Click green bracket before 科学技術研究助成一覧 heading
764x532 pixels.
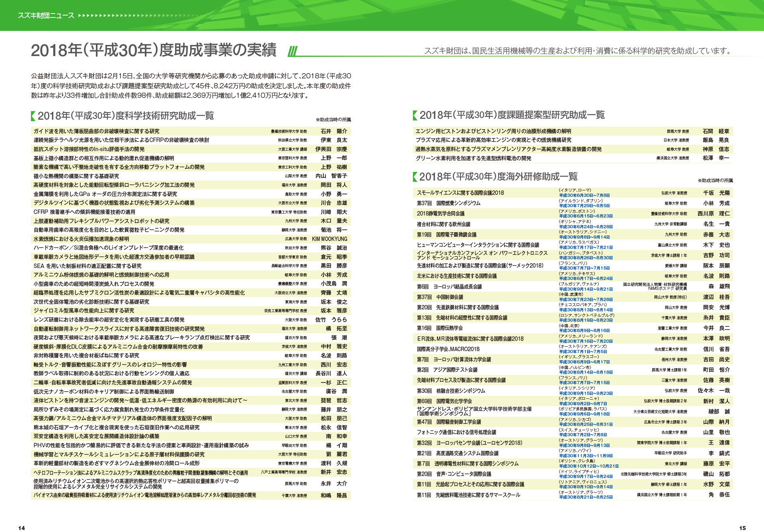[x=33, y=116]
